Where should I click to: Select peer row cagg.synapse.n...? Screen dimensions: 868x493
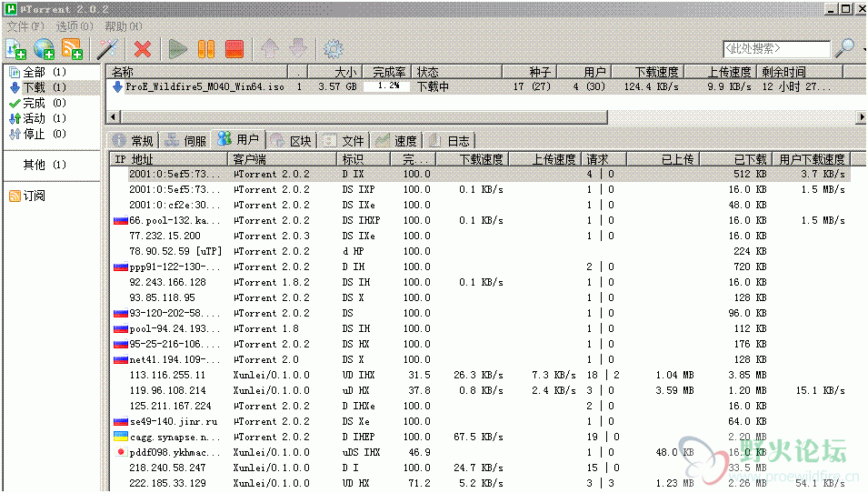pyautogui.click(x=481, y=437)
